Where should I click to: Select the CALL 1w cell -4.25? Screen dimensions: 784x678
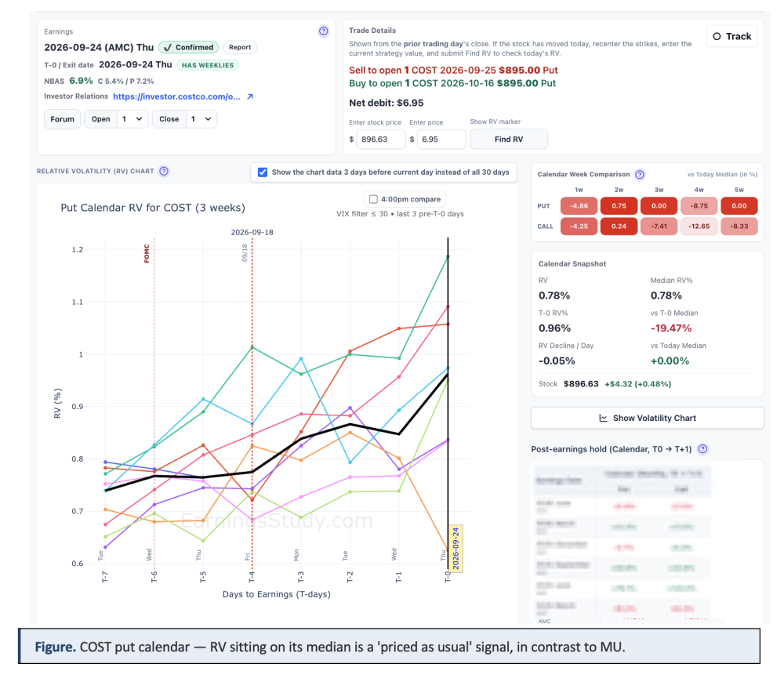point(579,227)
